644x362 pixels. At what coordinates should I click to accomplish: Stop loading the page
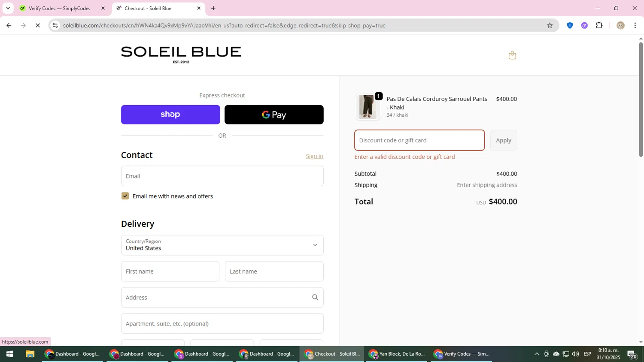[x=38, y=25]
